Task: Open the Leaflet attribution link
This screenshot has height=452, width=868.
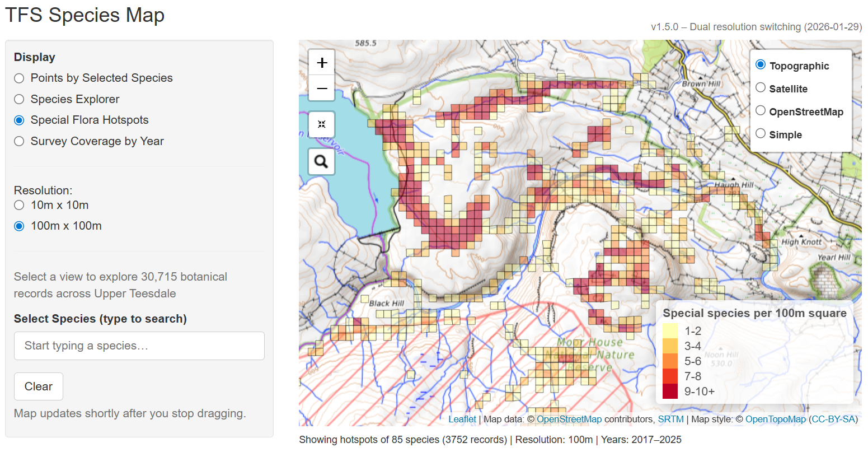Action: coord(462,419)
